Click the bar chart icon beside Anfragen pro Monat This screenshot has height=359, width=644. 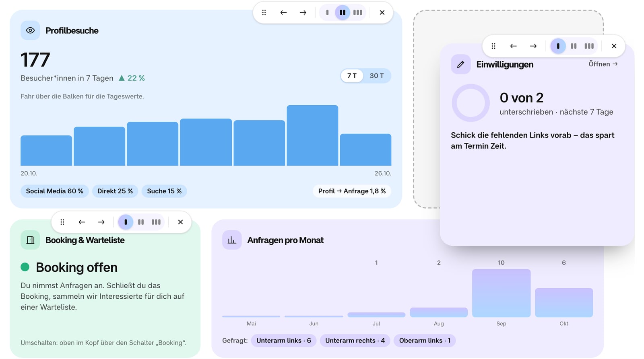click(232, 240)
